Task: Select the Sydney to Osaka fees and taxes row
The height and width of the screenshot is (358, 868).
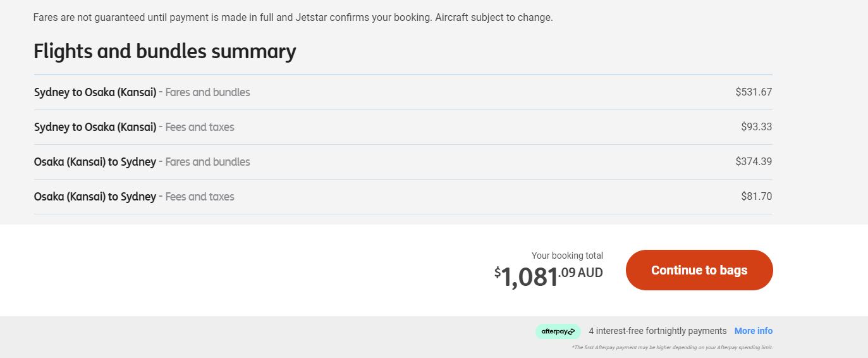Action: 403,127
